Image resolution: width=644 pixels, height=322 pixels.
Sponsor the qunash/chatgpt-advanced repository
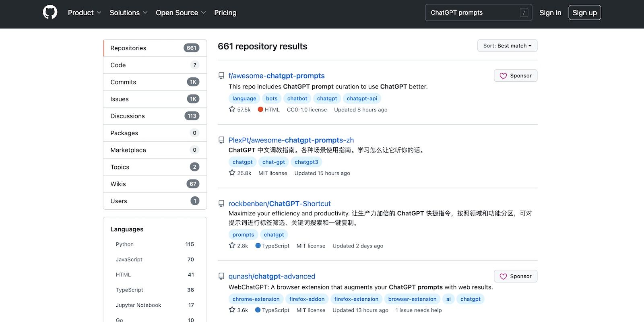click(516, 276)
